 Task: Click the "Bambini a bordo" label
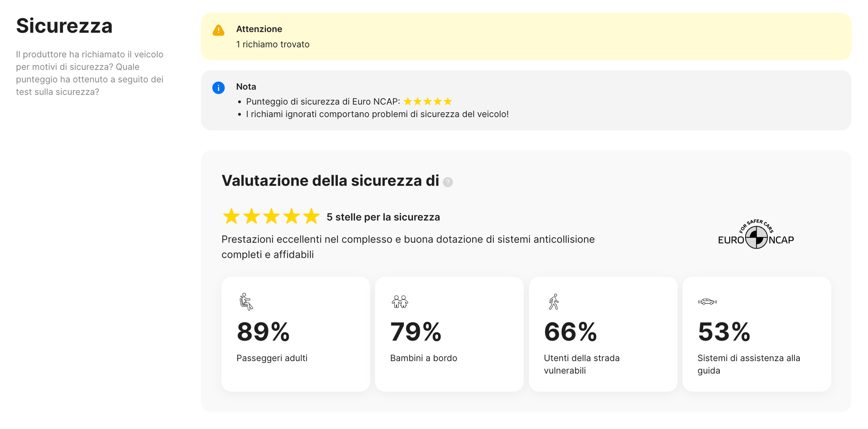point(424,358)
